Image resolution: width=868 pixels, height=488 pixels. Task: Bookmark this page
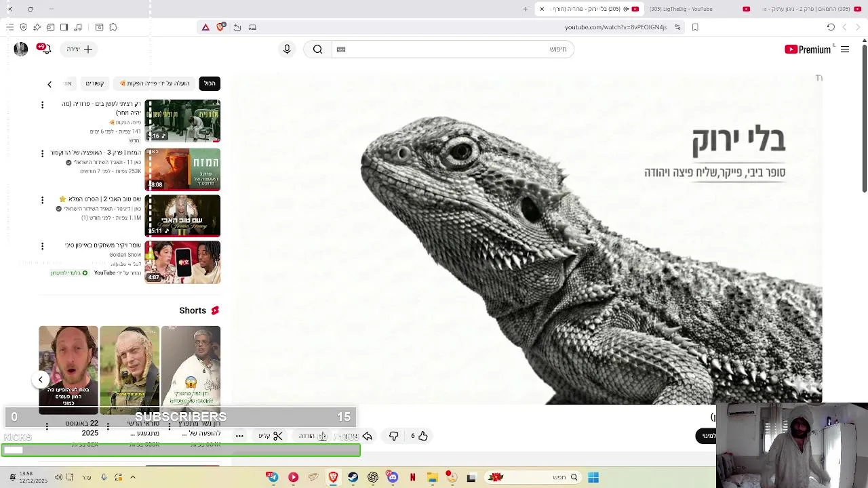click(695, 27)
